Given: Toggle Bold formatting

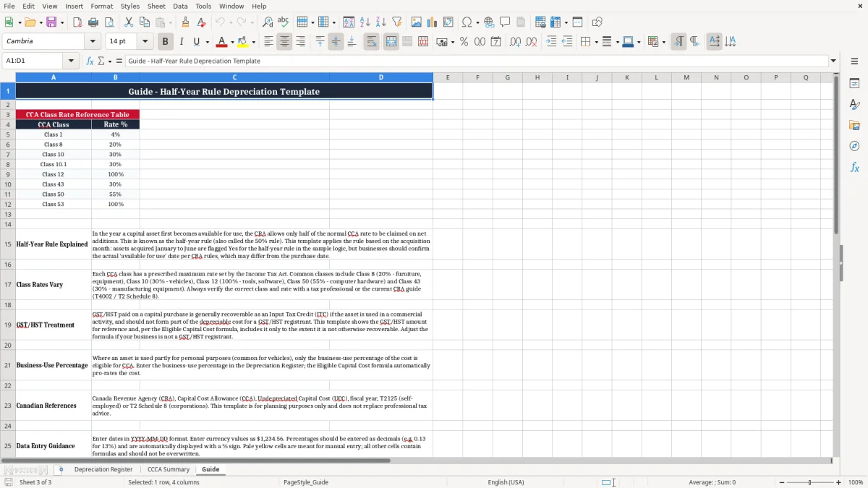Looking at the screenshot, I should 166,42.
